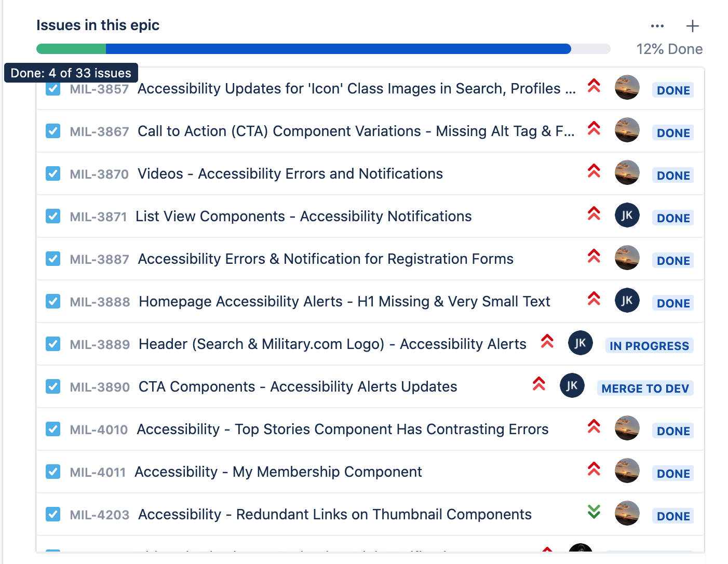
Task: Open 'Accessibility - My Membership Component' issue
Action: point(278,472)
